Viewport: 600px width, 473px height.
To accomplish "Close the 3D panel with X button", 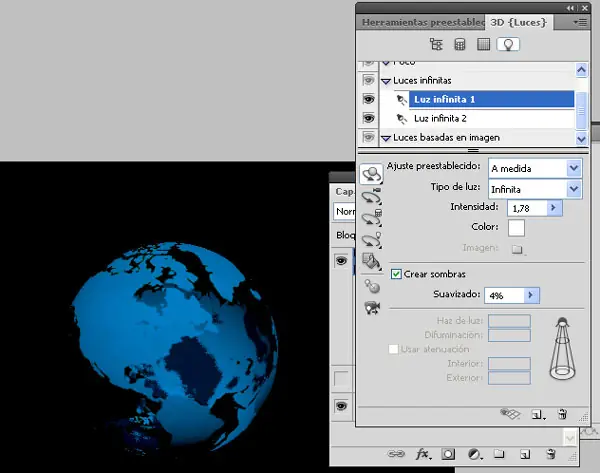I will point(585,8).
